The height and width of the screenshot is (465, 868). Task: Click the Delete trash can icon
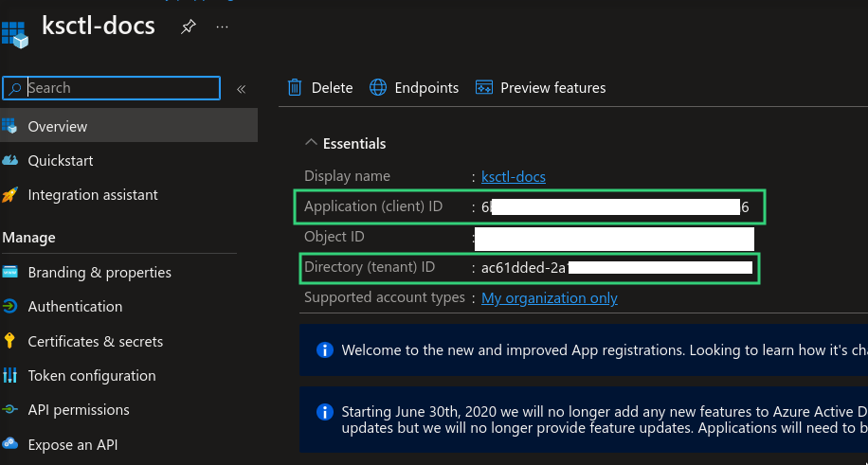[295, 87]
